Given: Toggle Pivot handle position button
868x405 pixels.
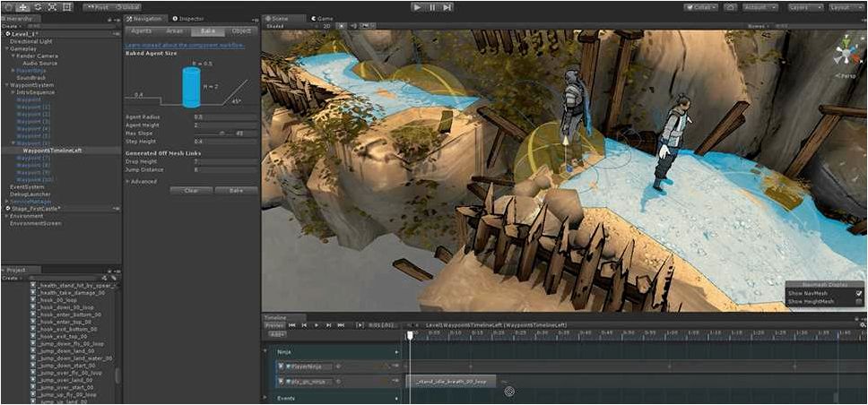Looking at the screenshot, I should pyautogui.click(x=98, y=7).
